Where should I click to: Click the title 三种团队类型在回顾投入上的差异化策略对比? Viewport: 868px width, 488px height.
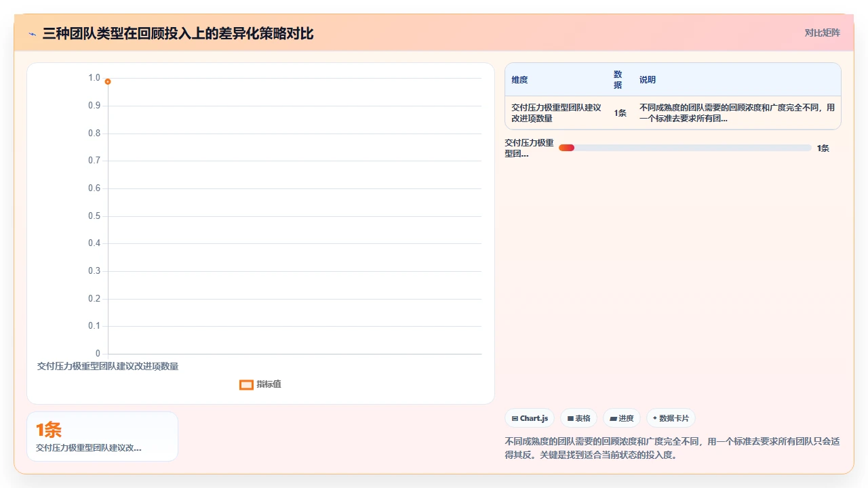click(178, 34)
